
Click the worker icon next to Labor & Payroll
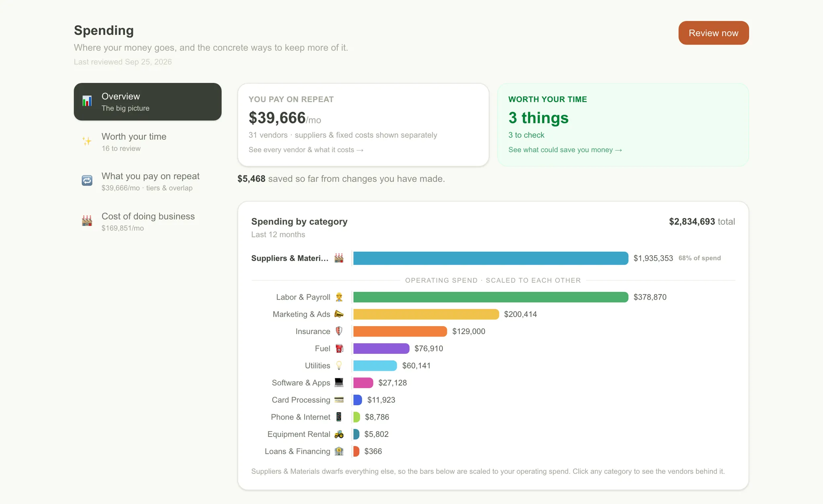coord(339,297)
